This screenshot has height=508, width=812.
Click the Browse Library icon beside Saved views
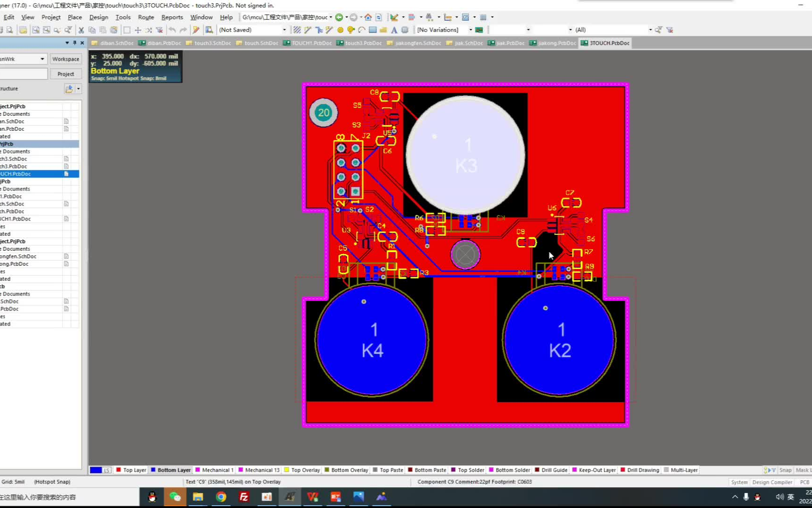209,30
